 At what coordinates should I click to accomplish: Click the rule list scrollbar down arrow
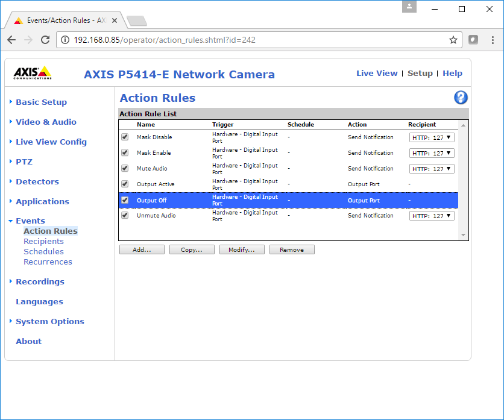coord(463,235)
